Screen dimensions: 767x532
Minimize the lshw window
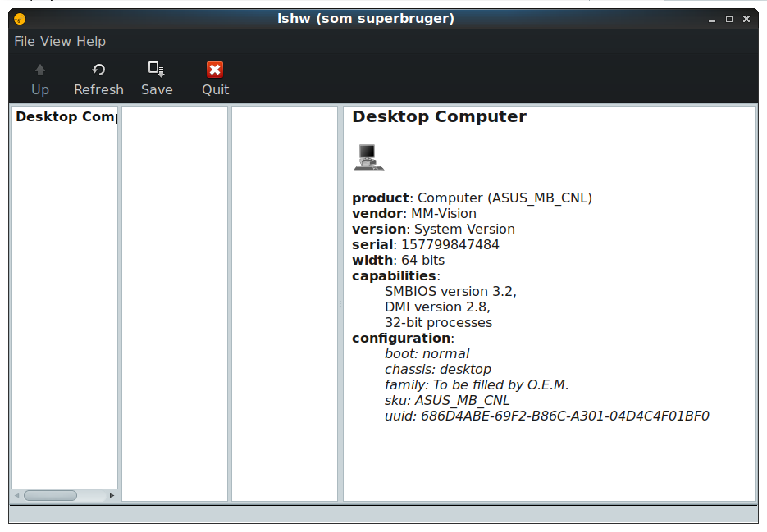pyautogui.click(x=712, y=19)
